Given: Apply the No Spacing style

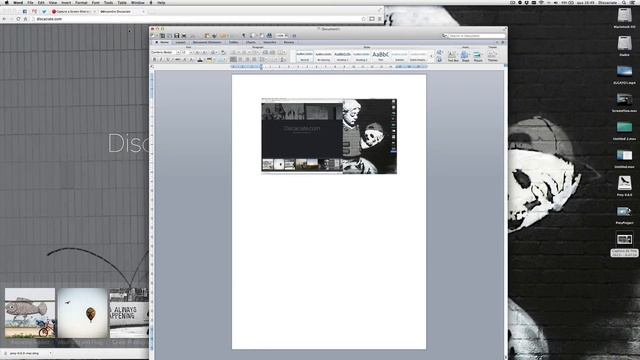Looking at the screenshot, I should [x=323, y=56].
